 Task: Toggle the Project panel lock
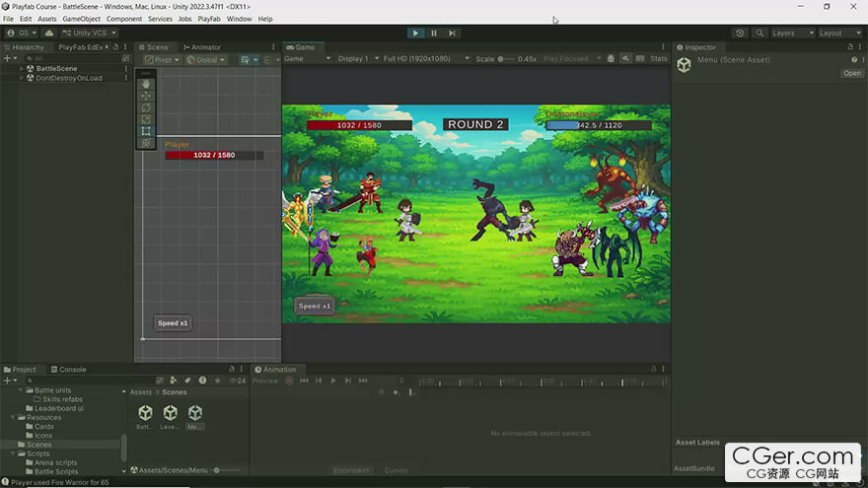coord(232,369)
